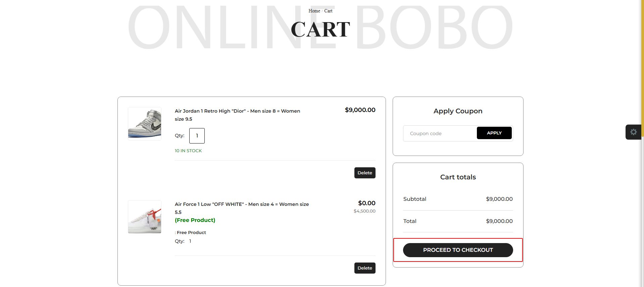Click the Cart totals heading
This screenshot has width=644, height=287.
tap(458, 177)
